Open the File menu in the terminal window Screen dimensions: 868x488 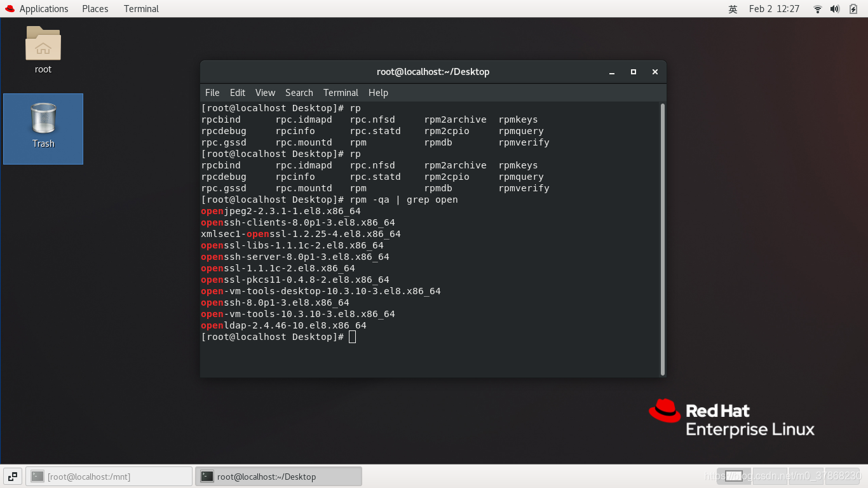(x=212, y=93)
